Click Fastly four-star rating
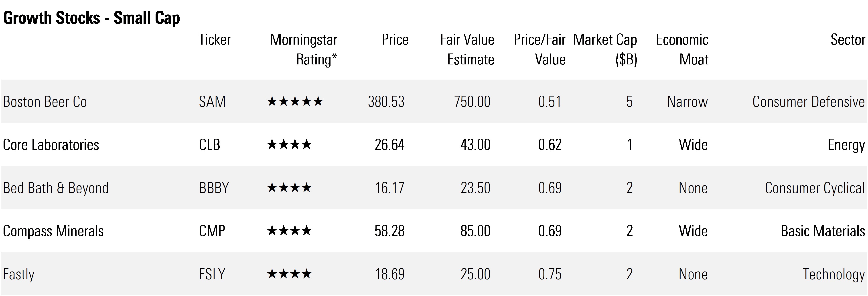 289,274
